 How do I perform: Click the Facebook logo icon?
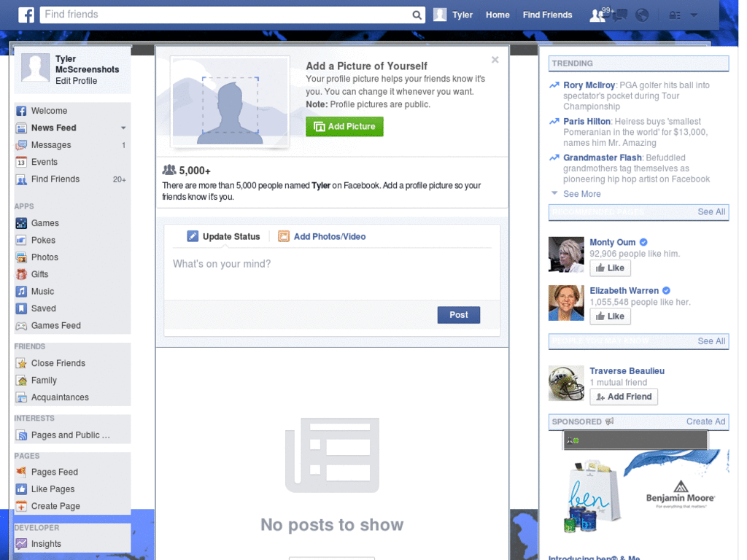(26, 15)
